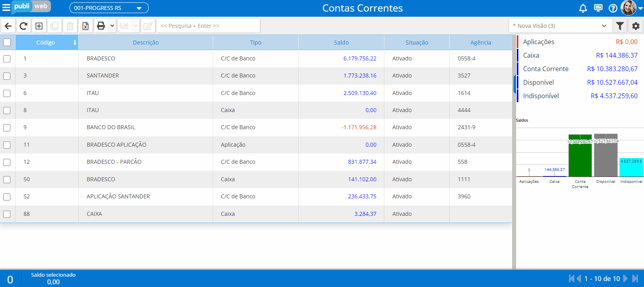Check the BANCO DO BRASIL row
The image size is (644, 287).
7,128
